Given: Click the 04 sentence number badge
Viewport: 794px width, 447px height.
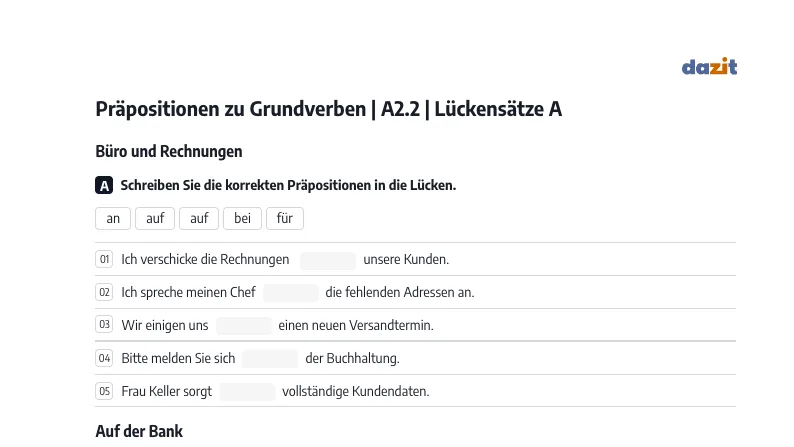Looking at the screenshot, I should click(x=104, y=358).
